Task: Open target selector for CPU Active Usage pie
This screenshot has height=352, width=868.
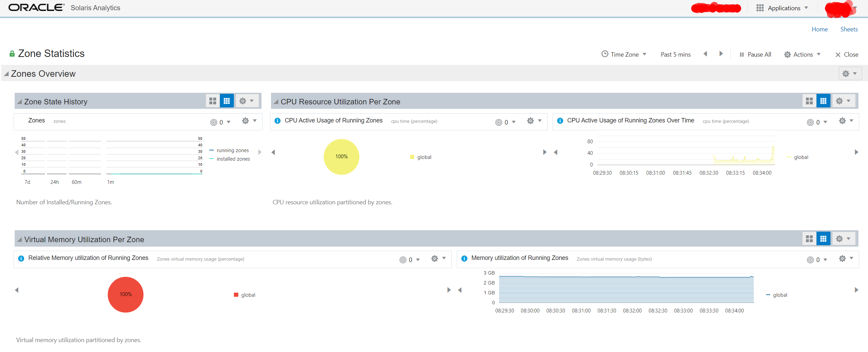Action: (x=505, y=122)
